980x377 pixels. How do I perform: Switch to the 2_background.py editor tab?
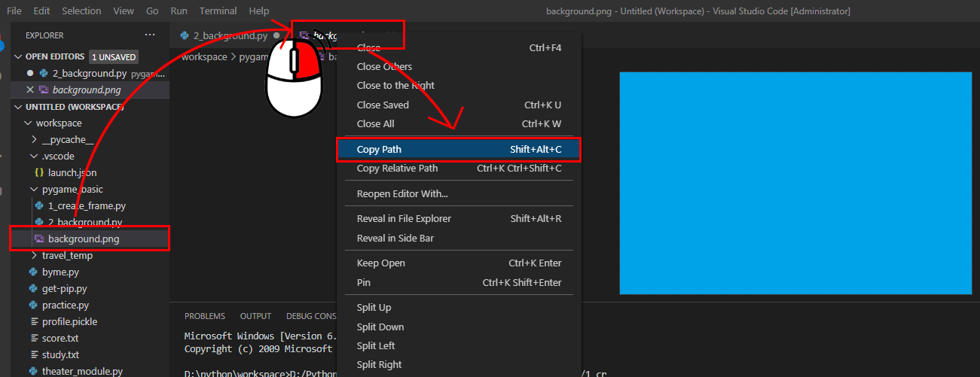pyautogui.click(x=230, y=35)
